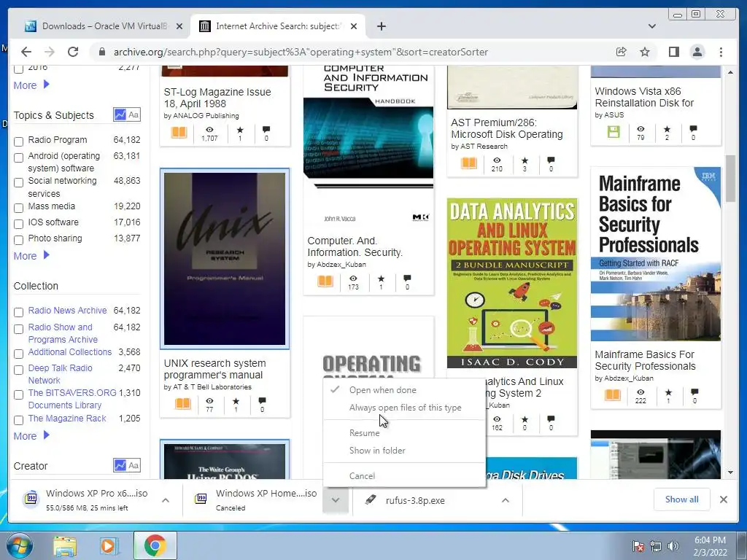
Task: Open Radio Show and Programs Archive link
Action: 63,333
